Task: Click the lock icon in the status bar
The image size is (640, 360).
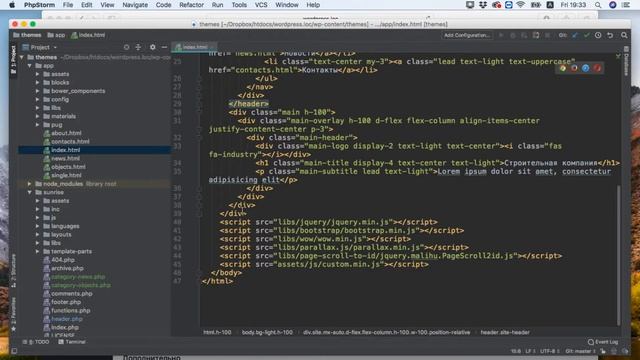Action: 603,351
